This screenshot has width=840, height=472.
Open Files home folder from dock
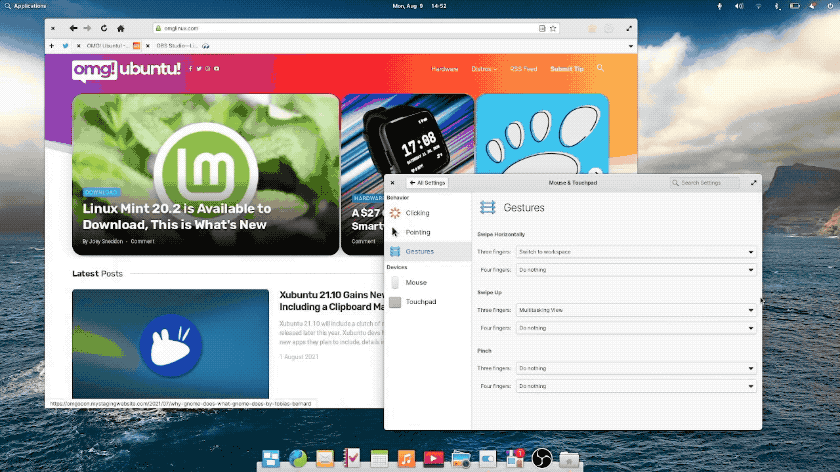pyautogui.click(x=569, y=459)
